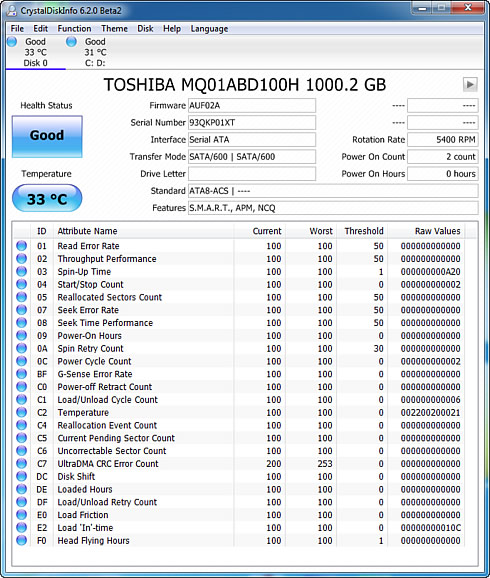Click the CrystalDiskInfo title bar app icon
Viewport: 490px width, 578px height.
(12, 10)
